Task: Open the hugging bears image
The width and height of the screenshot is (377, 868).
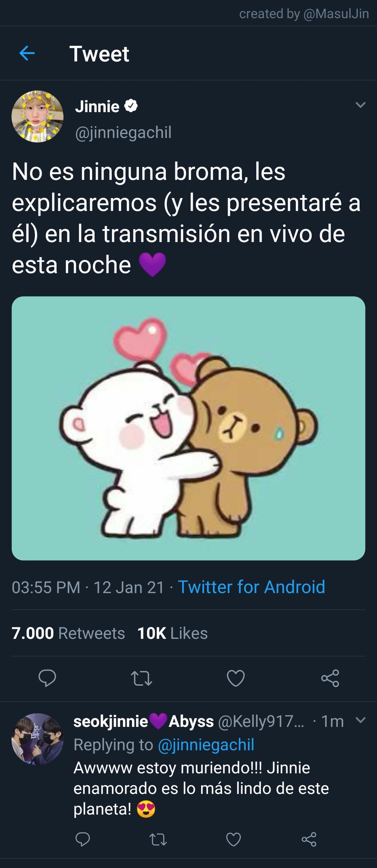Action: (188, 428)
